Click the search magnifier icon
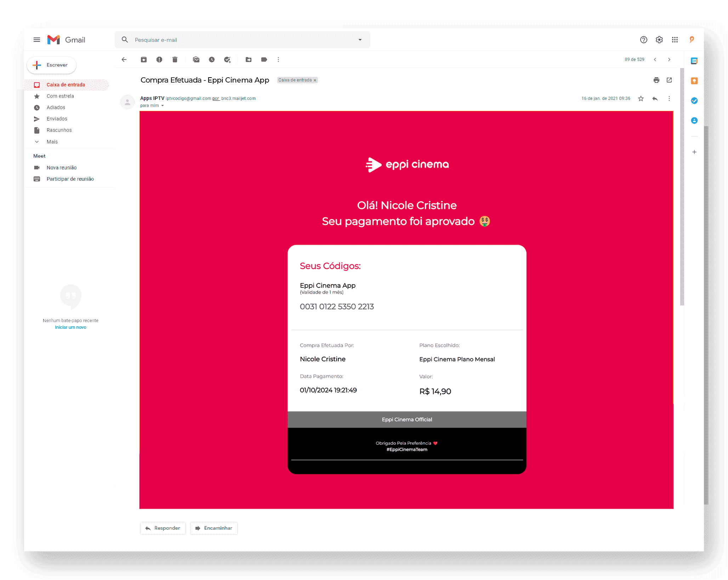Image resolution: width=728 pixels, height=580 pixels. click(x=125, y=40)
